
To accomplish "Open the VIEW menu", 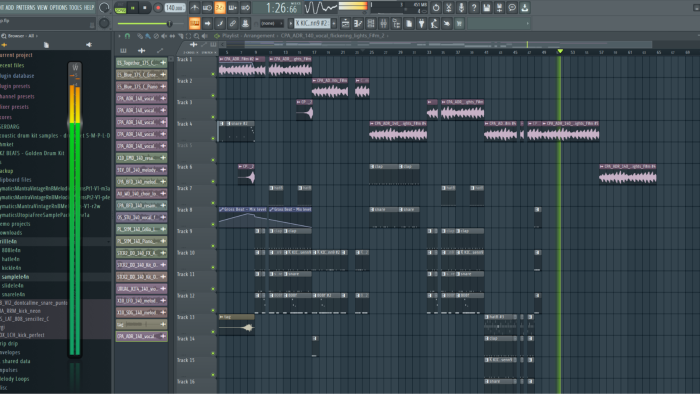I will (42, 8).
